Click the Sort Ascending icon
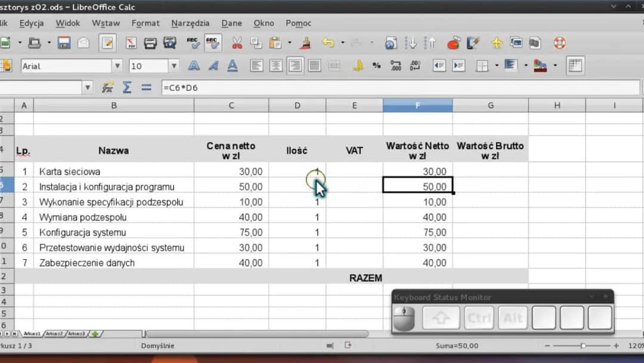 pyautogui.click(x=411, y=43)
